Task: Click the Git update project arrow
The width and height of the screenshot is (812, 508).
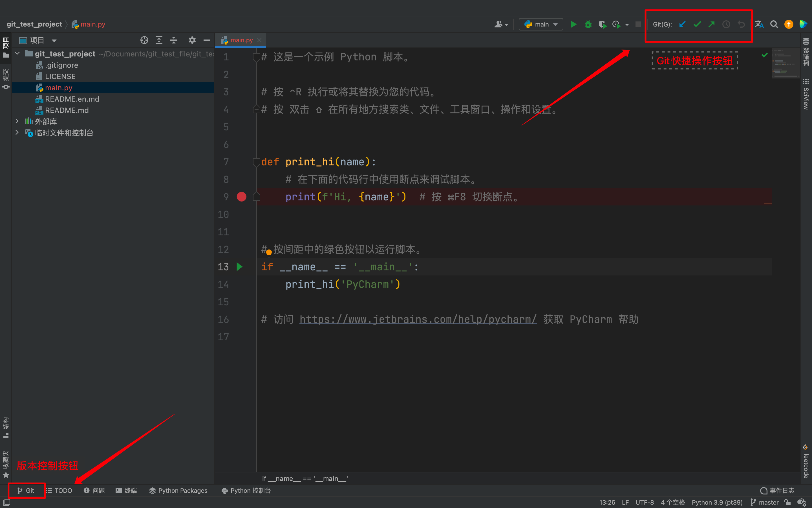Action: coord(682,25)
